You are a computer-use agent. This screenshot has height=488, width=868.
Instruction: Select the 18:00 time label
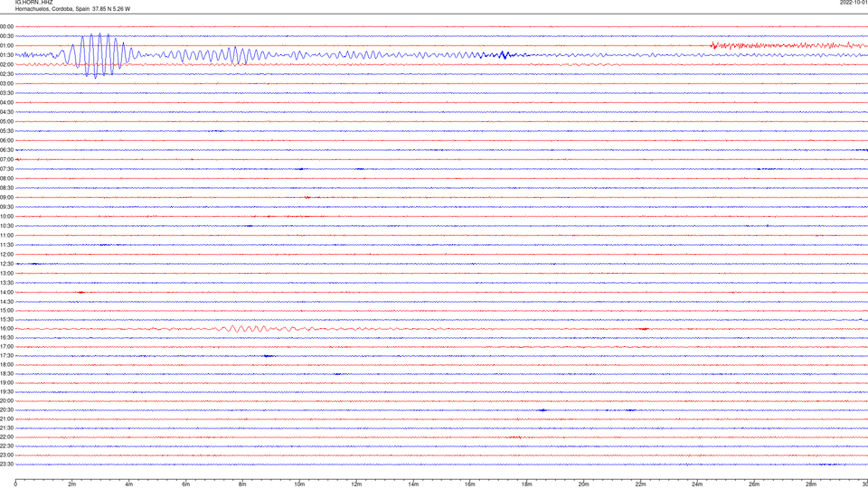point(6,364)
